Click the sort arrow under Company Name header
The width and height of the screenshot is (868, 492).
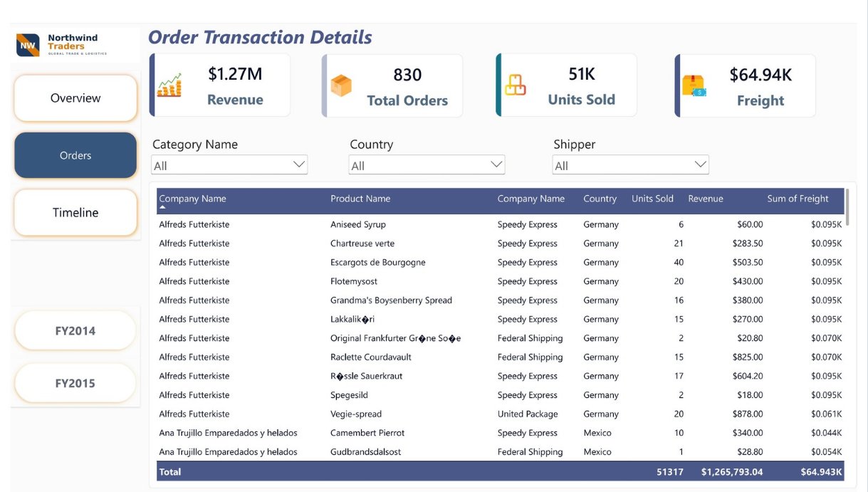162,207
